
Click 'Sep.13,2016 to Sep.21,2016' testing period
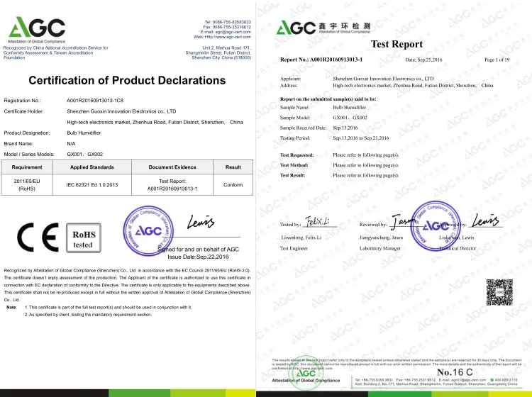(x=360, y=138)
